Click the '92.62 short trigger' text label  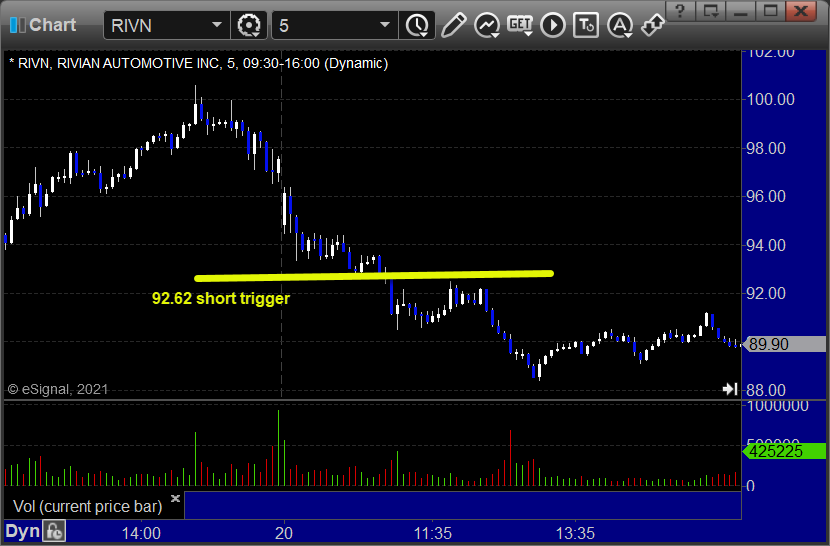221,299
